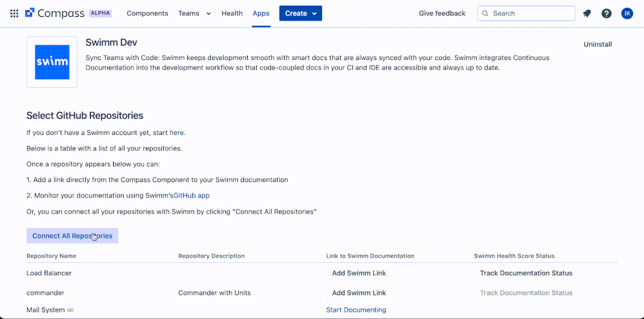Select the Apps tab
Viewport: 644px width, 319px height.
pyautogui.click(x=261, y=14)
